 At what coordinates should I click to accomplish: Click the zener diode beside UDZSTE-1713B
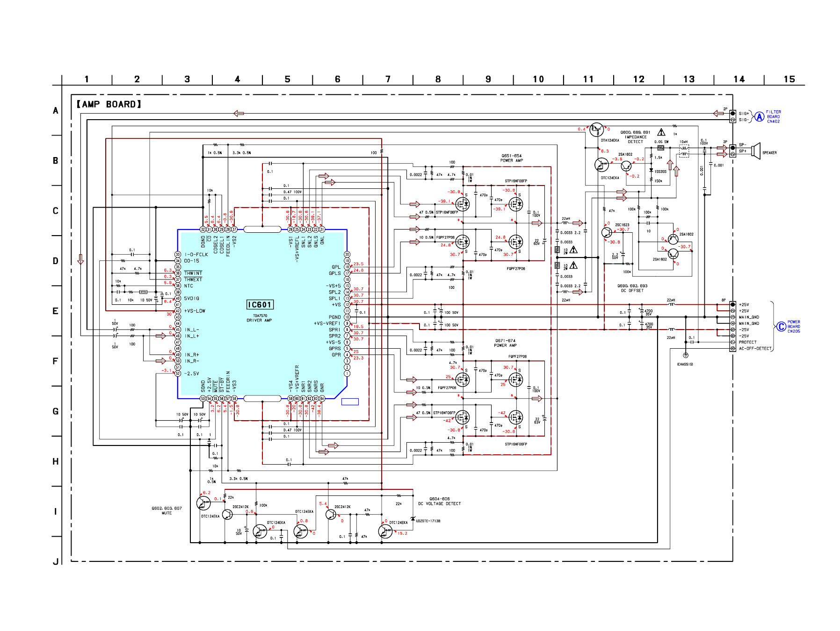413,519
